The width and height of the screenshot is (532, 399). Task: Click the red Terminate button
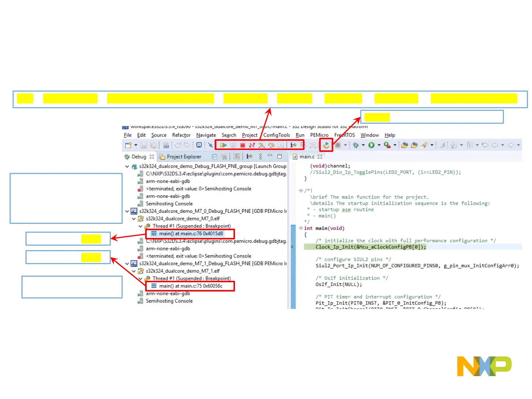pyautogui.click(x=243, y=145)
